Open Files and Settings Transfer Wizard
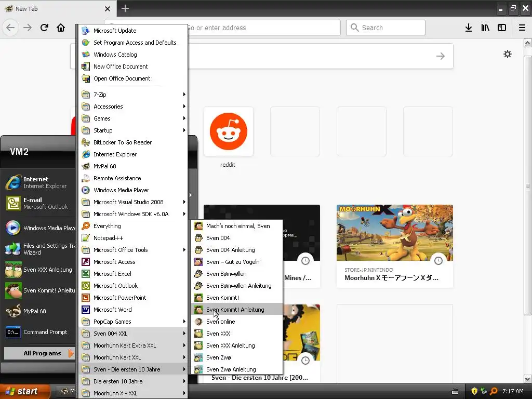This screenshot has width=532, height=399. click(39, 249)
